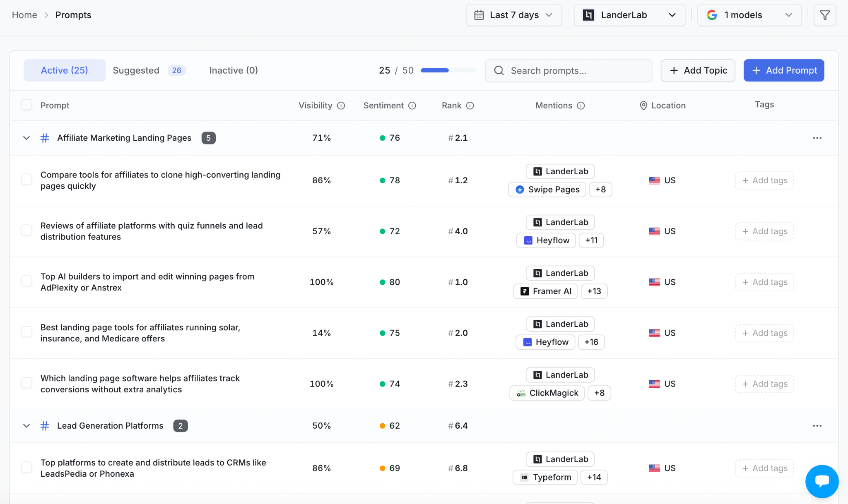Image resolution: width=848 pixels, height=504 pixels.
Task: Open the filter funnel icon
Action: coord(824,15)
